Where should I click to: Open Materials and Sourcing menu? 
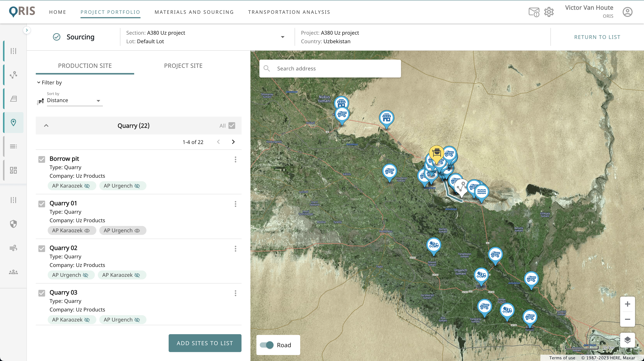click(194, 12)
